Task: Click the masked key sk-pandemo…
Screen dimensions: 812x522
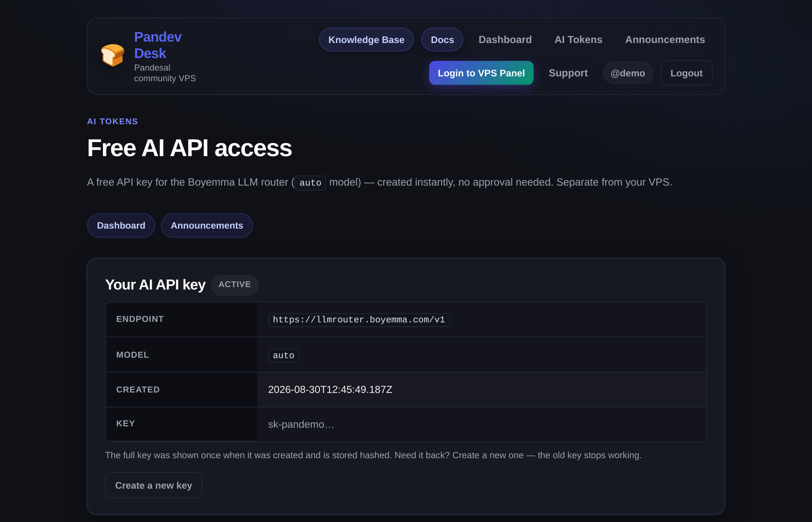Action: click(x=301, y=424)
